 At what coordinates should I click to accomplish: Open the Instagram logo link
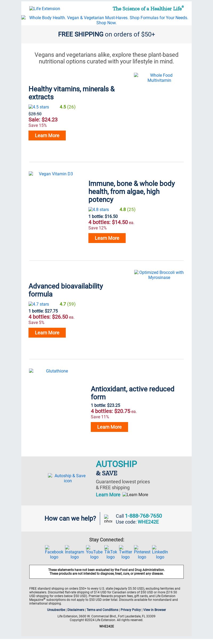click(75, 552)
